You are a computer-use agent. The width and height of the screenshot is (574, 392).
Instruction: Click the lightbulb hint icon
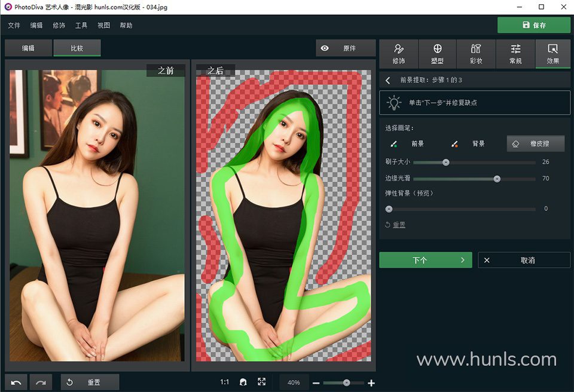[394, 103]
